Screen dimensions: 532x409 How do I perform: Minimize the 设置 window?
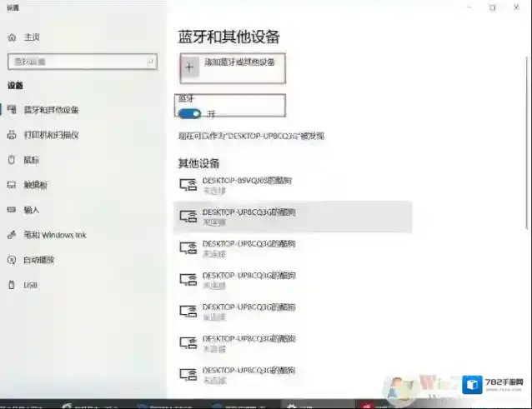[469, 7]
